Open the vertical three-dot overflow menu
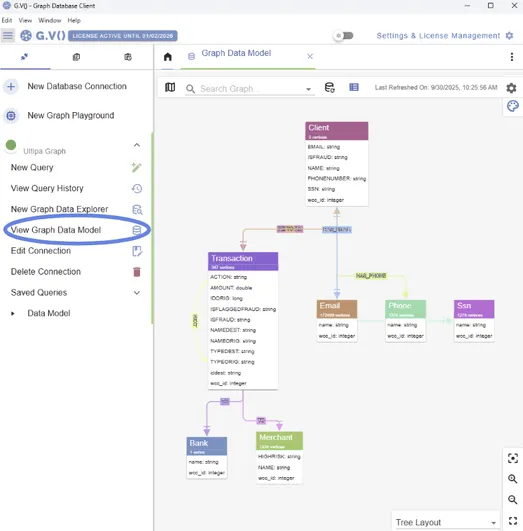 click(x=512, y=57)
